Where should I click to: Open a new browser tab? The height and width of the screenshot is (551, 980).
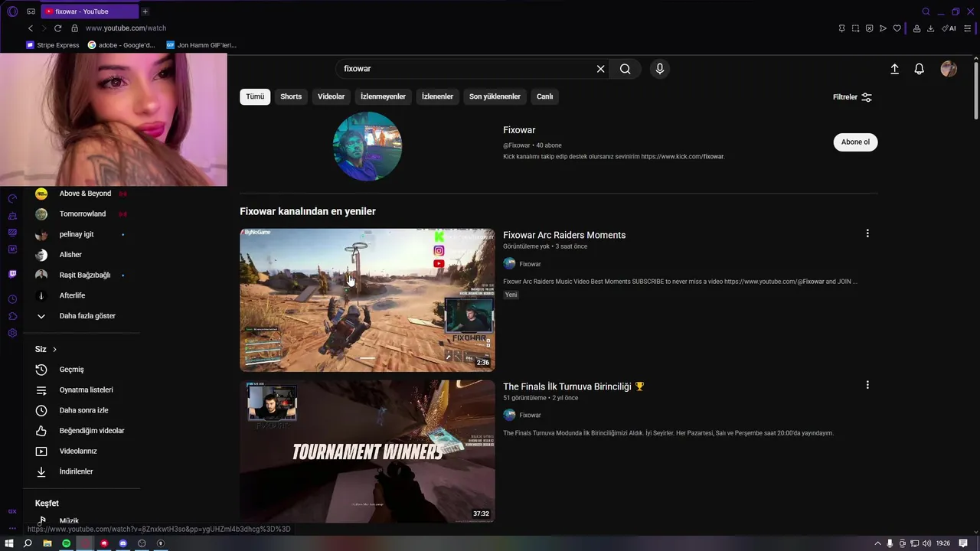click(145, 11)
